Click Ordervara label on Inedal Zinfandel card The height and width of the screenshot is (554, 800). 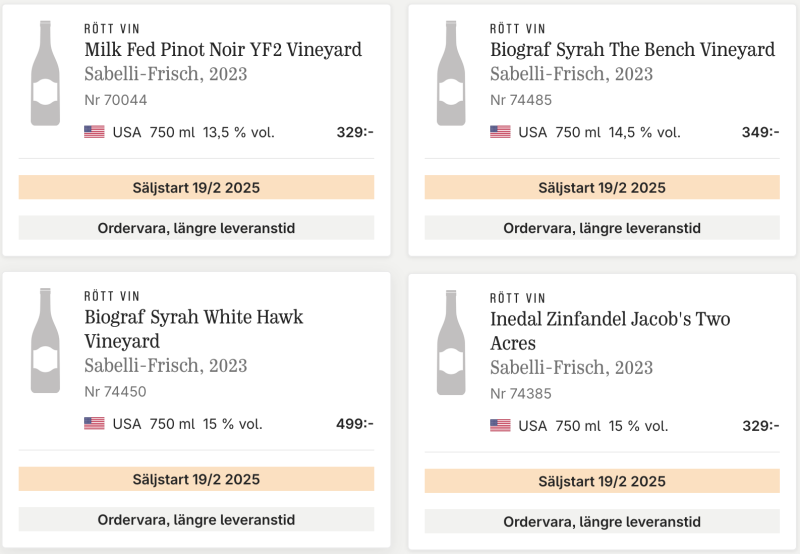pyautogui.click(x=602, y=521)
